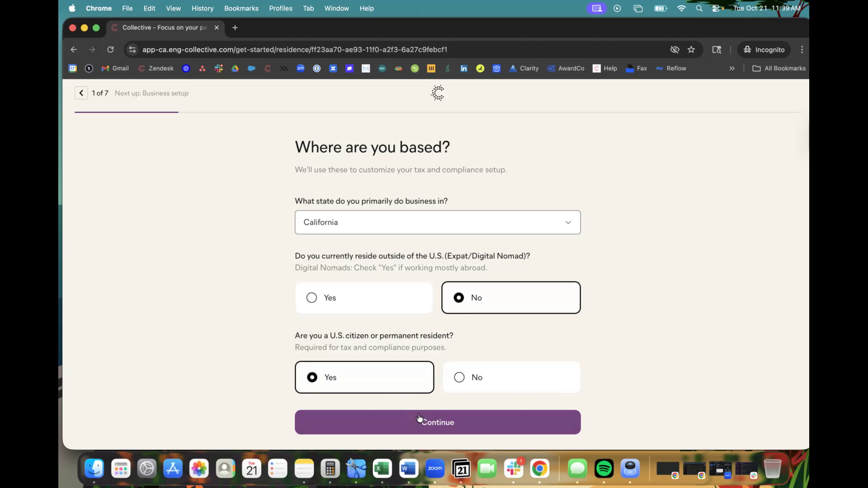Open the History menu
Image resolution: width=868 pixels, height=488 pixels.
[x=202, y=8]
